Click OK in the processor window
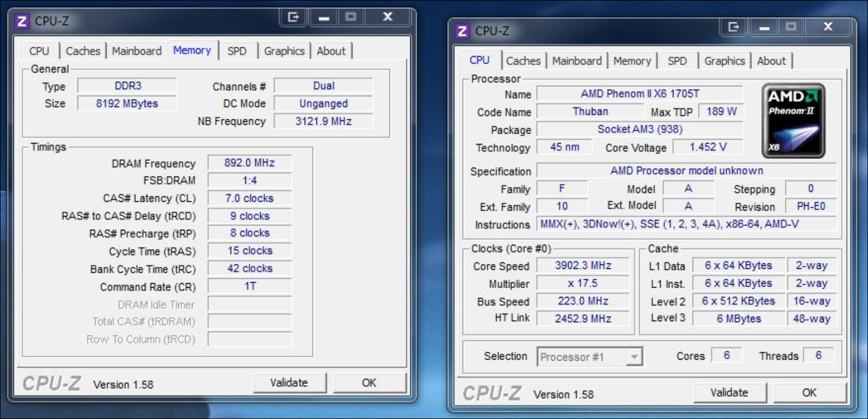Image resolution: width=868 pixels, height=419 pixels. tap(810, 393)
